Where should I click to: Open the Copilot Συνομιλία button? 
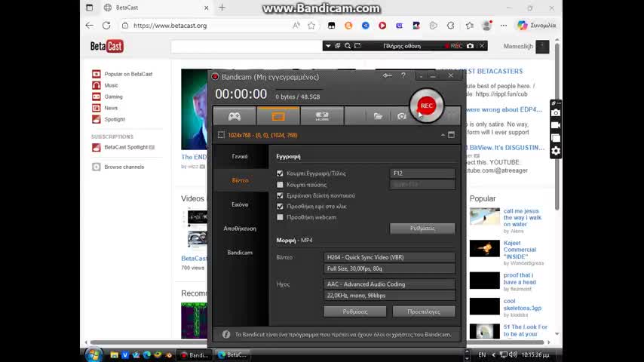coord(536,26)
